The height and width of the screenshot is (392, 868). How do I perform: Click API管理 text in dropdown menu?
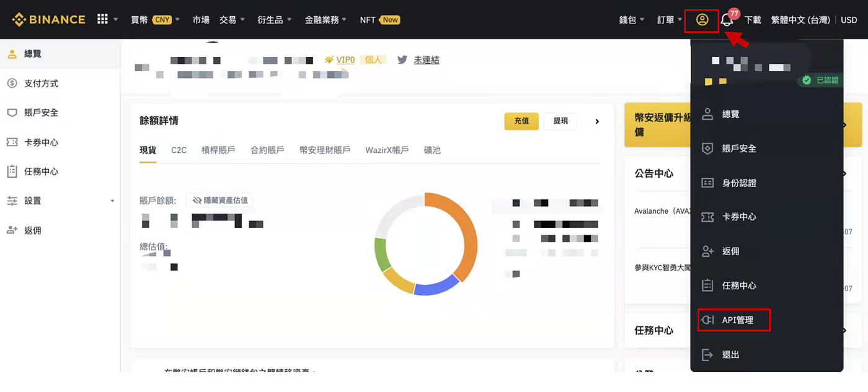coord(738,320)
